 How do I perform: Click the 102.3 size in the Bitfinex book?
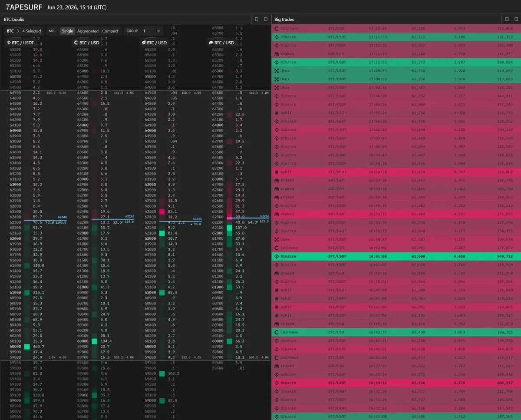click(173, 374)
